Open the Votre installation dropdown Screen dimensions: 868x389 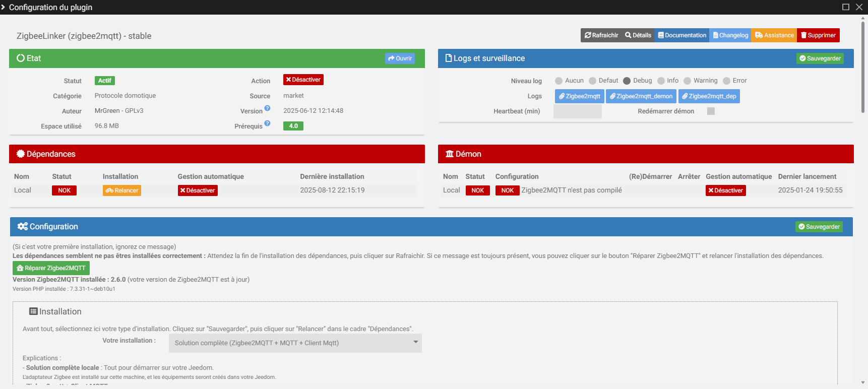click(295, 343)
